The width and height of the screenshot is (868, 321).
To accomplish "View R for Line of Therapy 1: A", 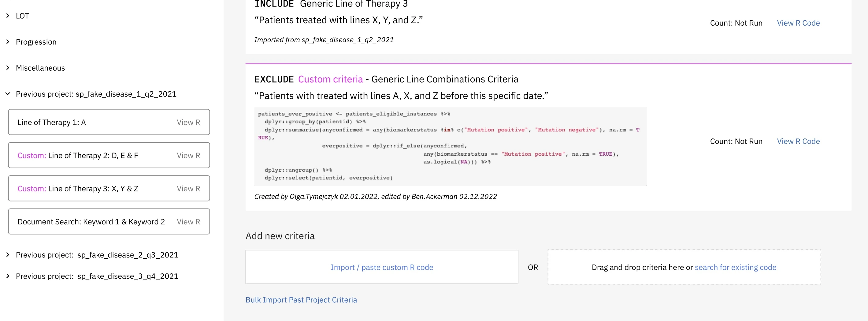I will 188,122.
